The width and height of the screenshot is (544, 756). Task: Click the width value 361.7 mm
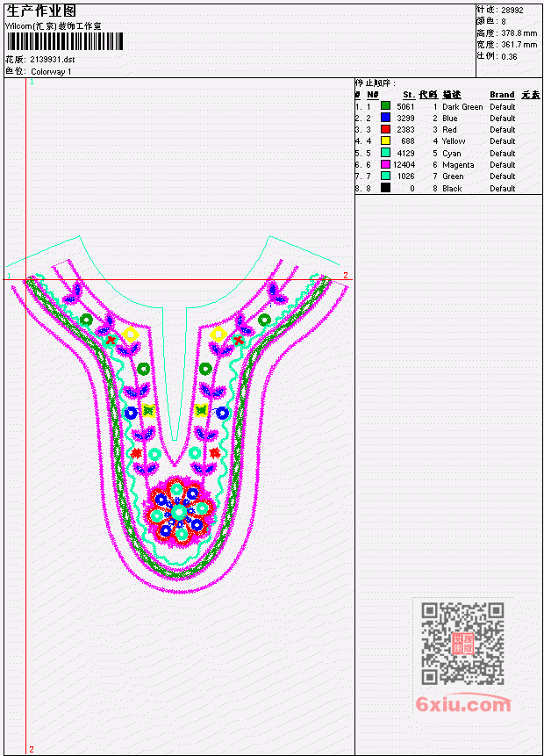coord(519,45)
